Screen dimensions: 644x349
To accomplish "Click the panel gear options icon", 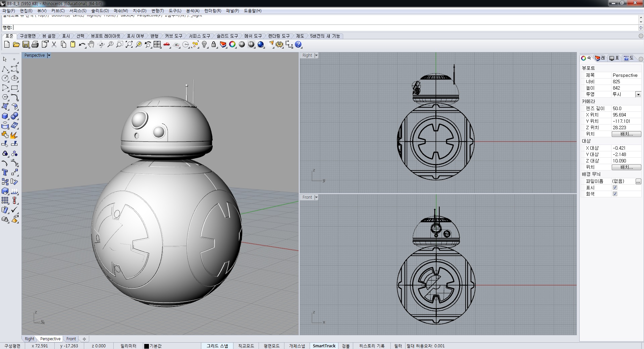I will (x=641, y=59).
